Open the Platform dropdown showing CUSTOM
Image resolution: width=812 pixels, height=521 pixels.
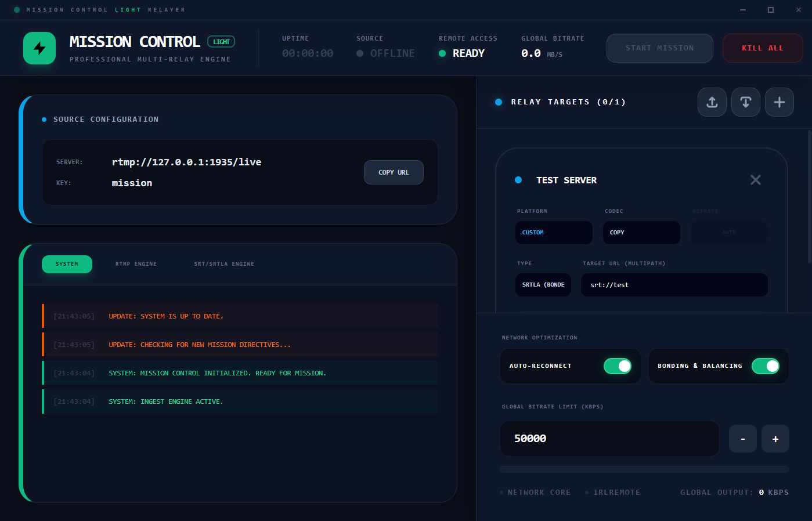tap(554, 233)
